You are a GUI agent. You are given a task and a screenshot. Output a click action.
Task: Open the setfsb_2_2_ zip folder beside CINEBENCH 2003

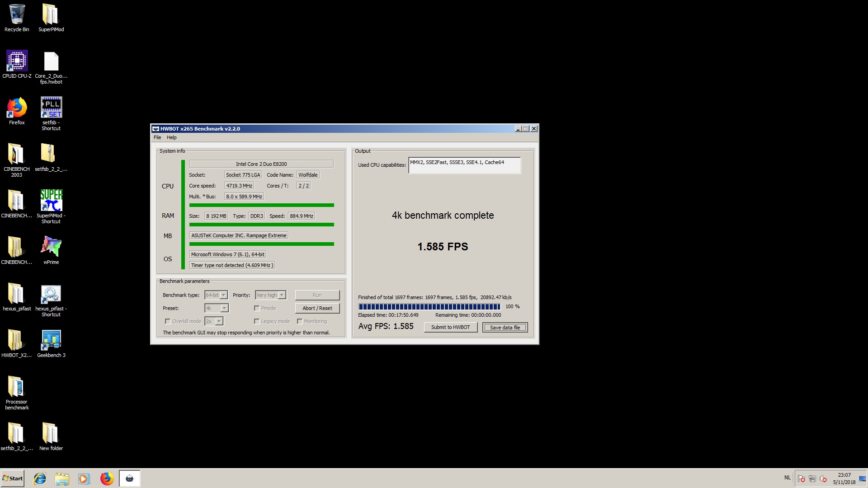pos(51,158)
